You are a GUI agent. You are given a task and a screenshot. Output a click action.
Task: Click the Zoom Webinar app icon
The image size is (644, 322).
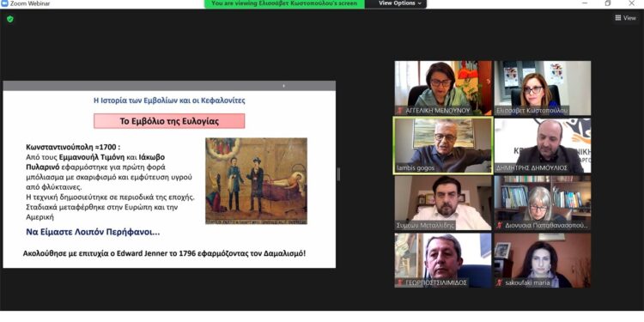point(4,3)
